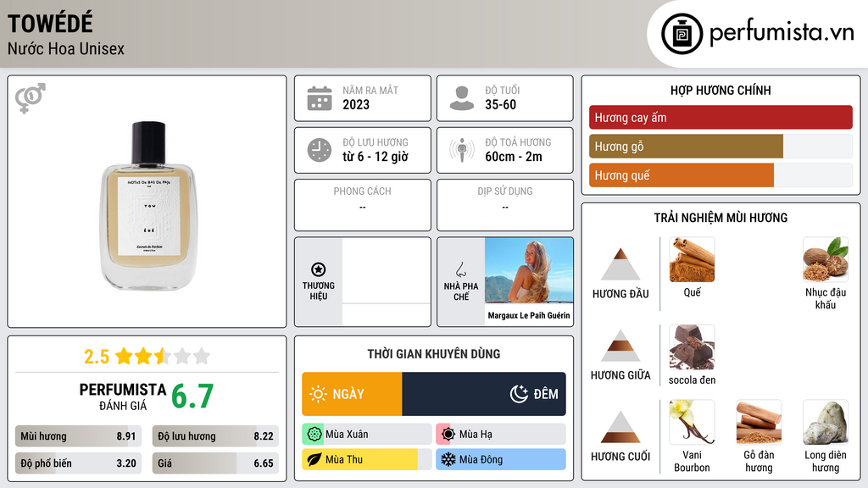Click the 2.5 star rating number
Screen dimensions: 868x488
[97, 357]
